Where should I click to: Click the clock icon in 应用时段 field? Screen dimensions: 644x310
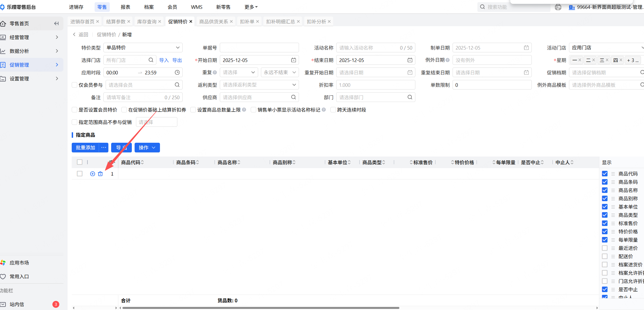point(177,72)
